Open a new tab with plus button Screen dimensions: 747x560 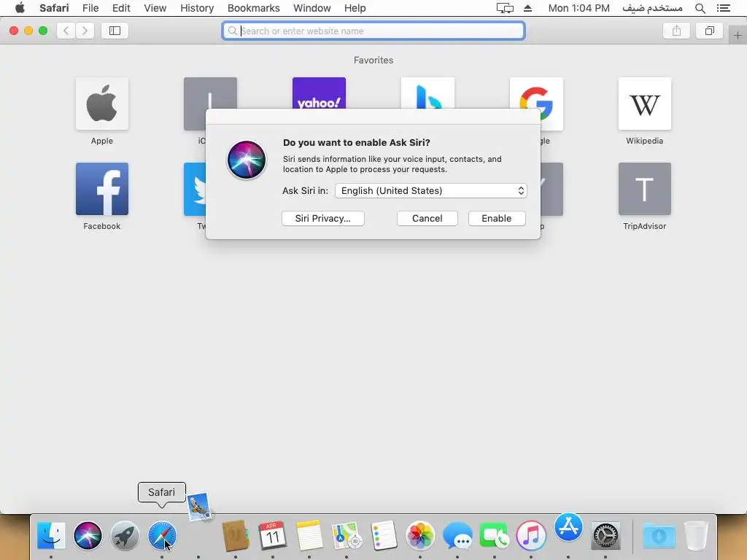click(x=738, y=36)
